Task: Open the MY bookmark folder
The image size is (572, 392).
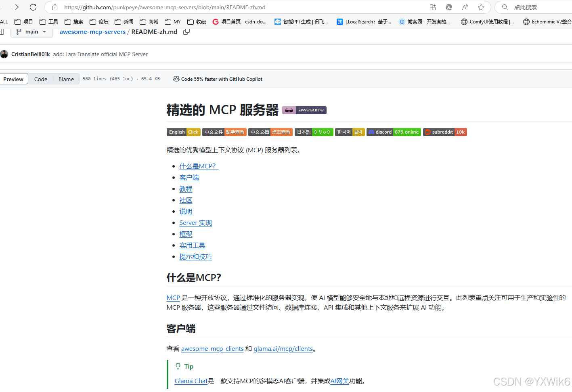Action: point(172,22)
